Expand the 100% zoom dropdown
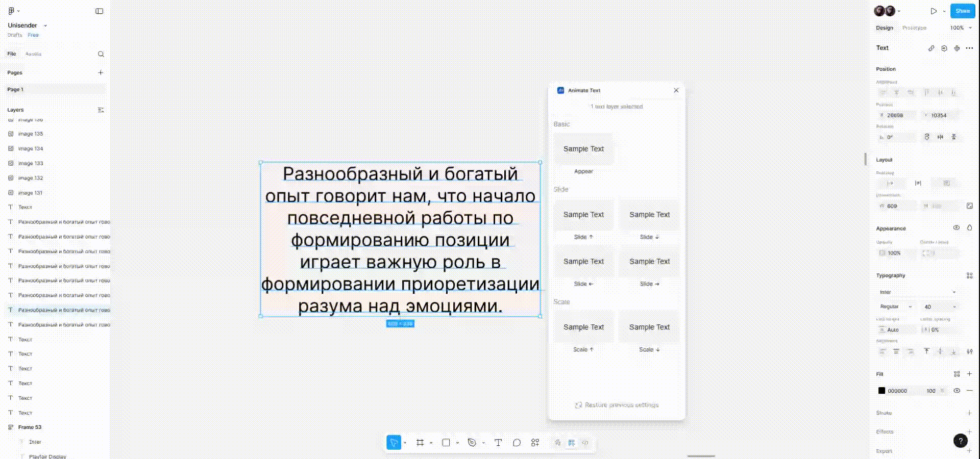The height and width of the screenshot is (459, 980). [x=961, y=28]
